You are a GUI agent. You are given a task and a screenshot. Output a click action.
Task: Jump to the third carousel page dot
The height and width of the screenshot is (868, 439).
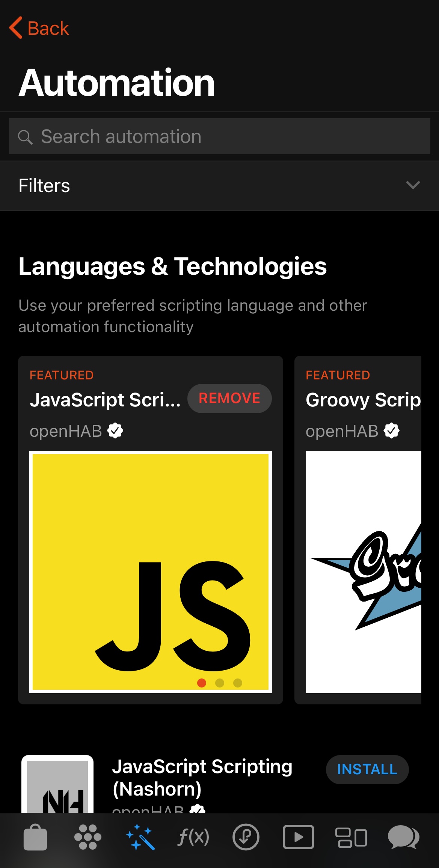click(238, 683)
